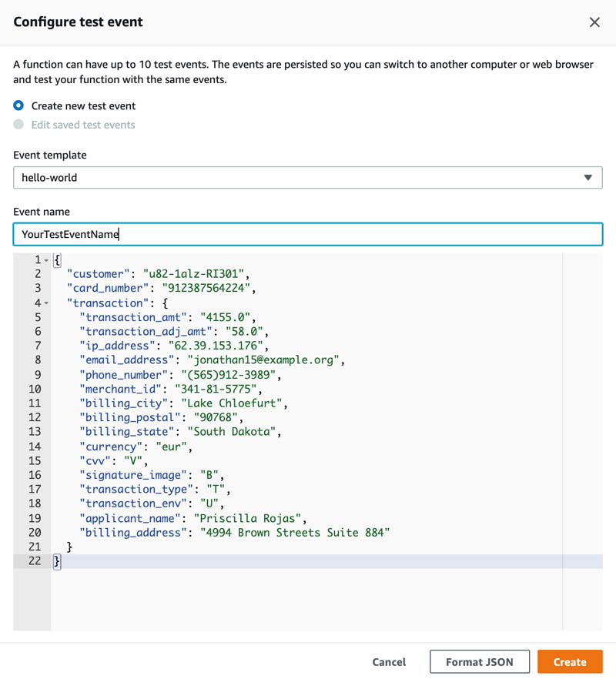Click the merchant id value "341-81-5775"

click(x=216, y=390)
